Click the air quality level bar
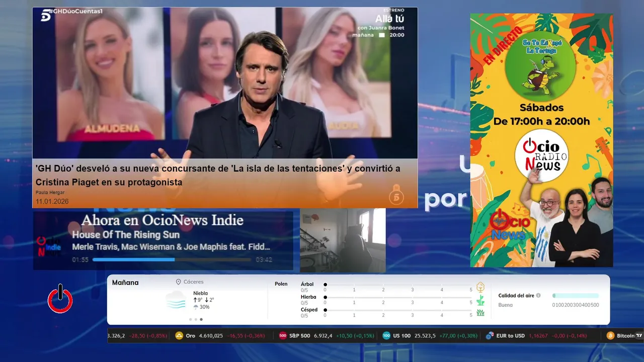Viewport: 644px width, 362px height. pos(576,296)
